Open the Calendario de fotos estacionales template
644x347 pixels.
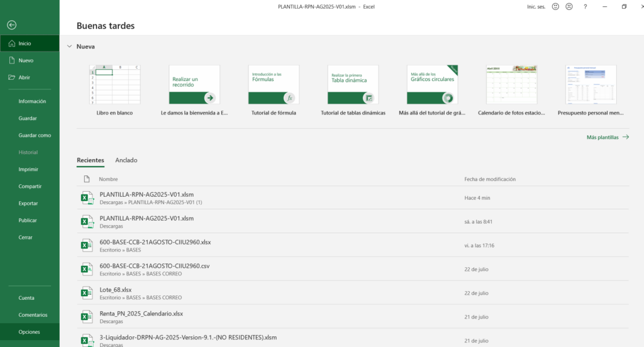point(511,91)
